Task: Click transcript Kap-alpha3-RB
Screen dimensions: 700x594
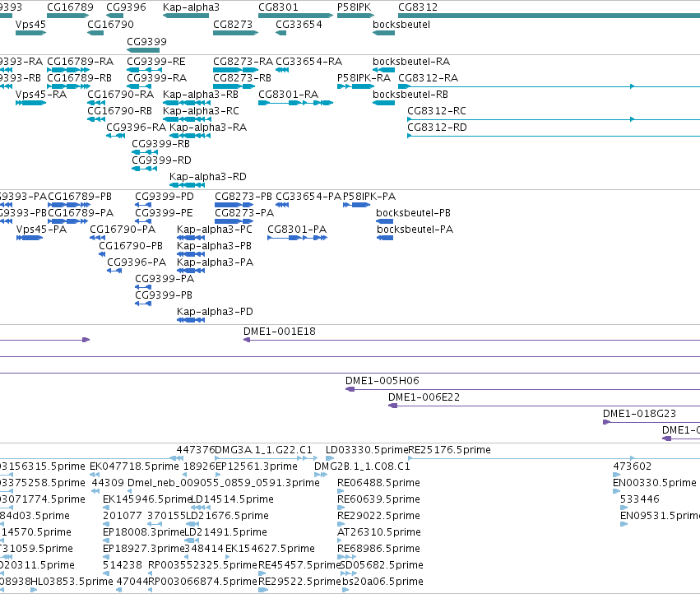Action: pyautogui.click(x=201, y=95)
